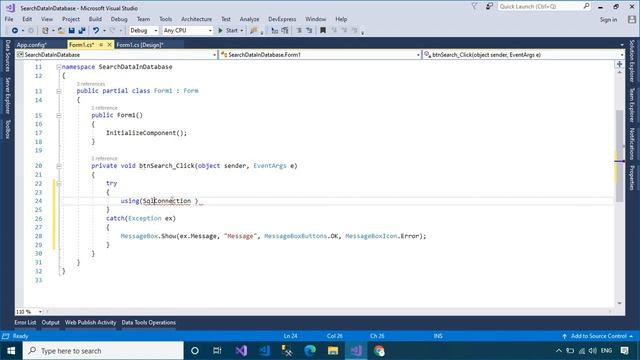Collapse the class Form1 code block
Screen dimensions: 640x360
pos(58,91)
